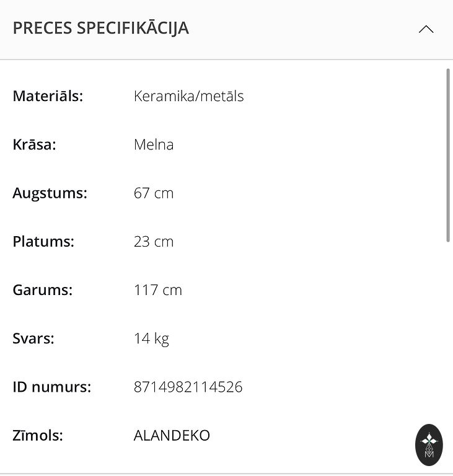The image size is (453, 476).
Task: Click the ID numurs label
Action: click(52, 387)
